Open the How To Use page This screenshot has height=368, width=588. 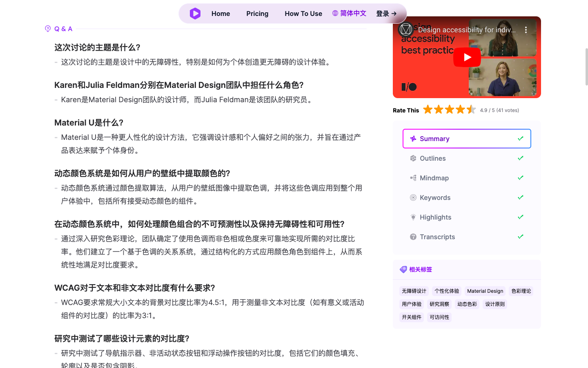click(x=303, y=13)
